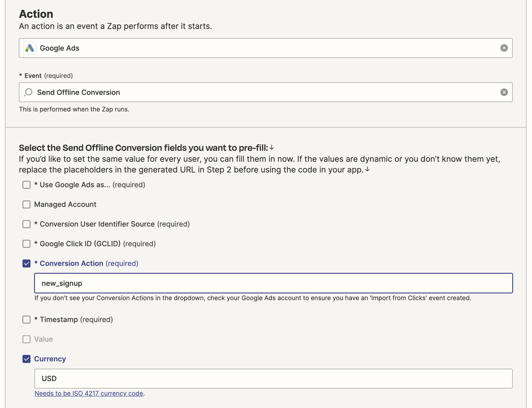Click 'This is performed when the Zap runs.' text
This screenshot has height=408, width=532.
[74, 109]
